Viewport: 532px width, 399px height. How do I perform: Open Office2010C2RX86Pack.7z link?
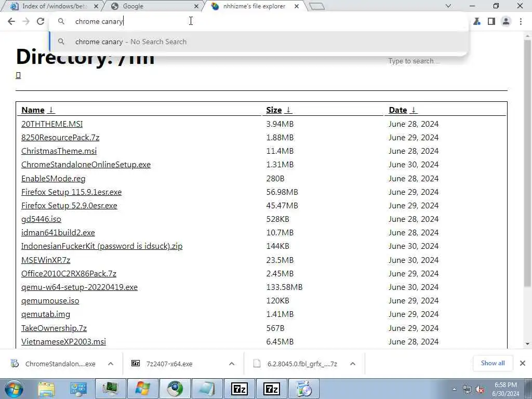pyautogui.click(x=69, y=274)
